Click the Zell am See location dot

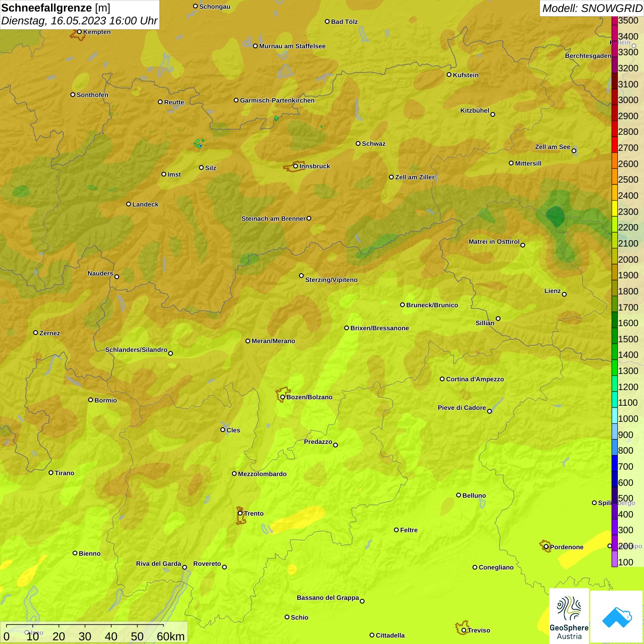[x=574, y=150]
